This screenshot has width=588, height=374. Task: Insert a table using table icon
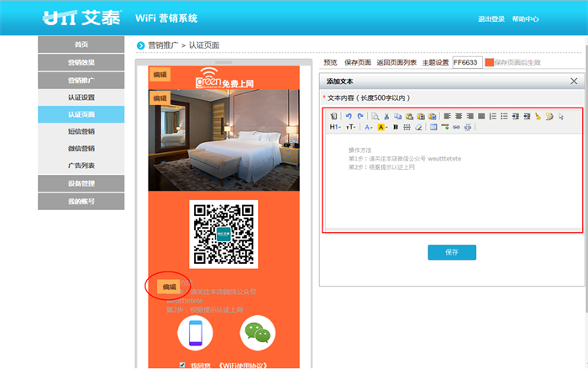click(433, 127)
